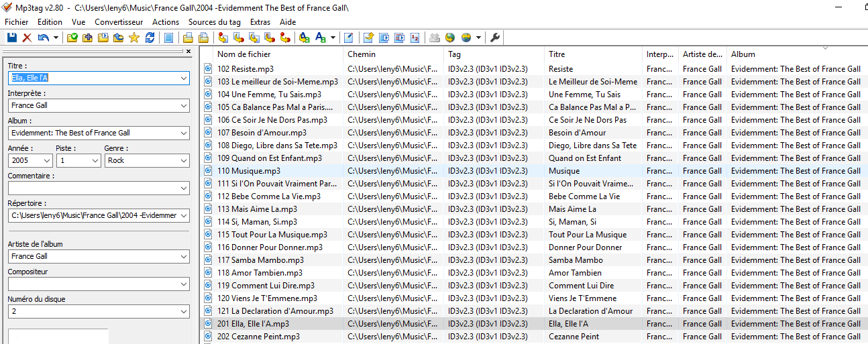Open the dropdown arrow beside the Actions icons
Screen dimensions: 868x344
pos(333,38)
